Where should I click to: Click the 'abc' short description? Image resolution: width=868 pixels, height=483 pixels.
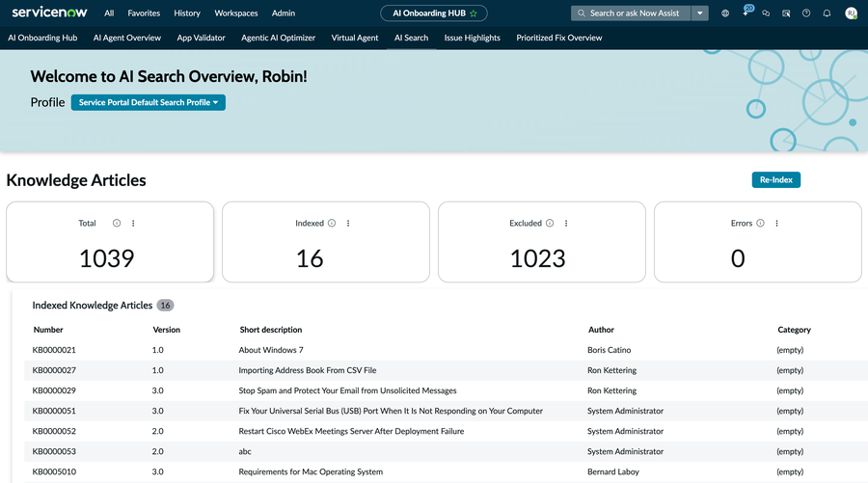[245, 451]
